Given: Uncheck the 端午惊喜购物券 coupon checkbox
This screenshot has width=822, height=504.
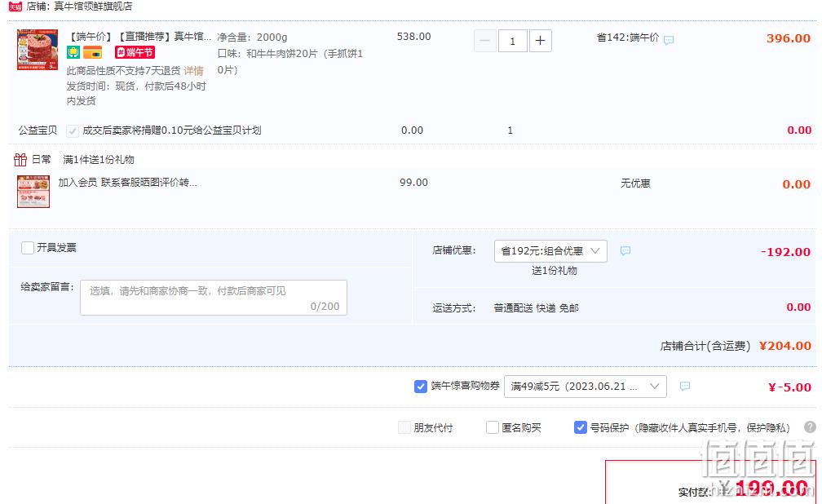Looking at the screenshot, I should tap(420, 387).
